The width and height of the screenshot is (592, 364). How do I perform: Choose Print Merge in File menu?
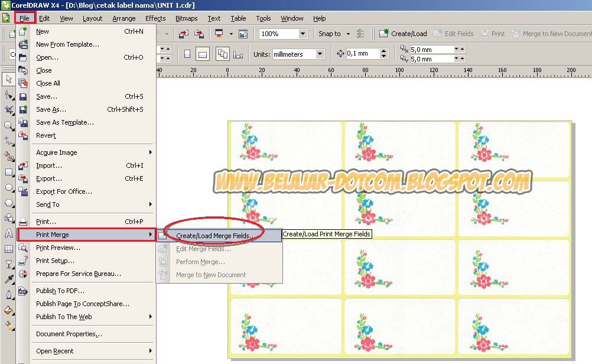(86, 235)
